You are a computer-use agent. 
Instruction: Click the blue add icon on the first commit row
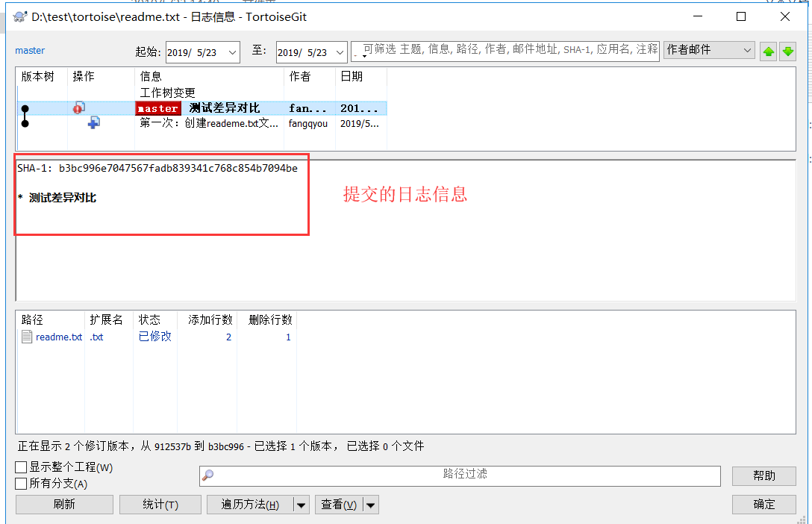pos(93,122)
